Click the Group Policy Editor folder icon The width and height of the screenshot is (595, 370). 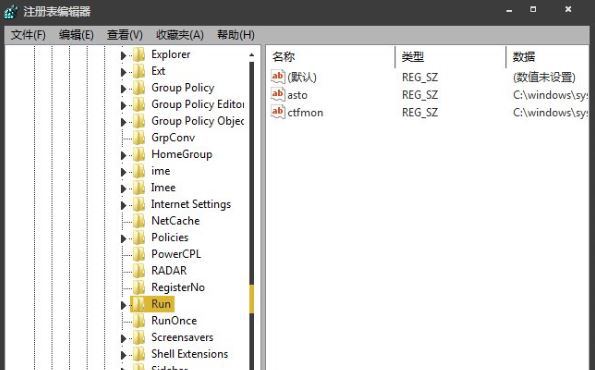pos(139,105)
